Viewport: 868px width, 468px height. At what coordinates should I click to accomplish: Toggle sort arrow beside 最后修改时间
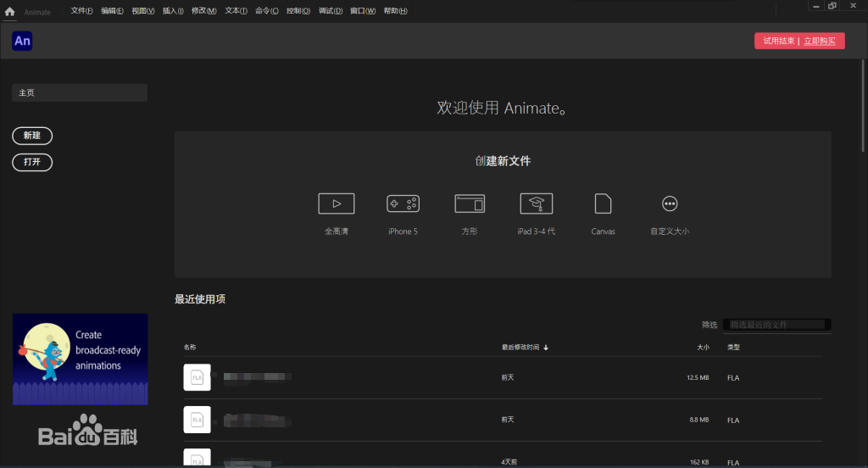(x=546, y=348)
